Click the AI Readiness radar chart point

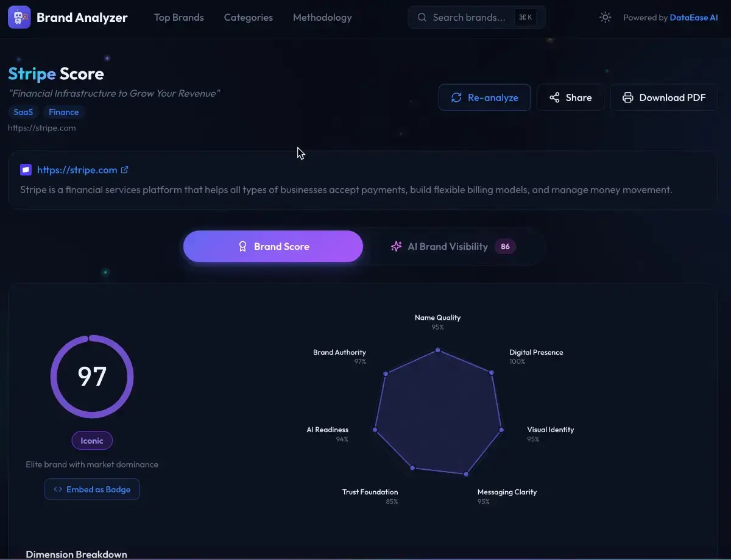pyautogui.click(x=375, y=430)
